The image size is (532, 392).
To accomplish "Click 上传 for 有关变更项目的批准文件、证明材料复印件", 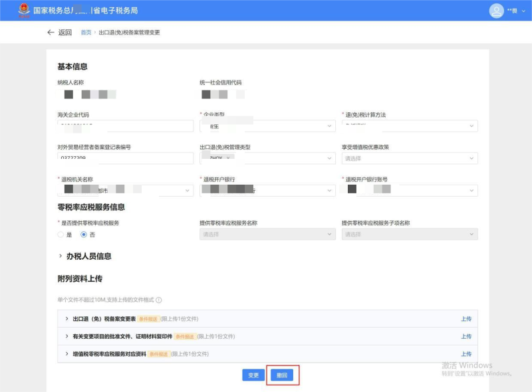I will coord(466,336).
